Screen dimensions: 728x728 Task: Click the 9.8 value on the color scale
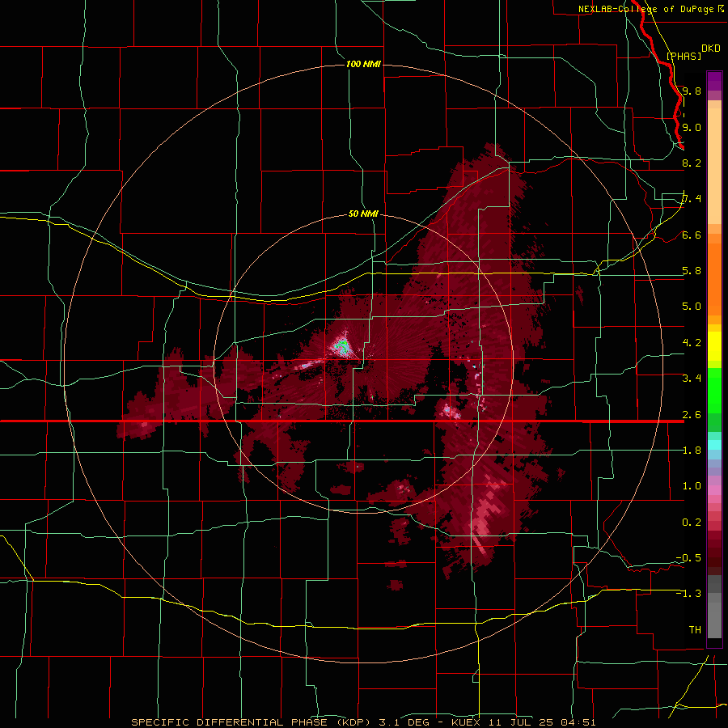[692, 91]
